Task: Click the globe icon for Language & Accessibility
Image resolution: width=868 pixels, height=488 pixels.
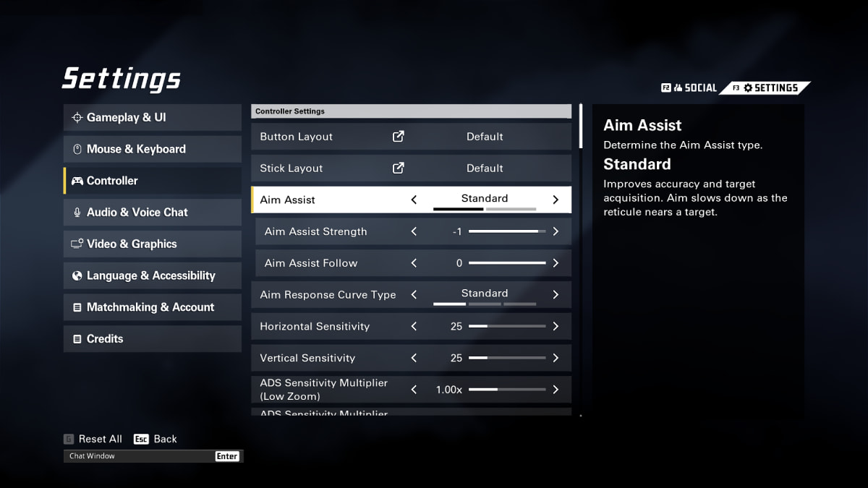Action: click(x=77, y=276)
